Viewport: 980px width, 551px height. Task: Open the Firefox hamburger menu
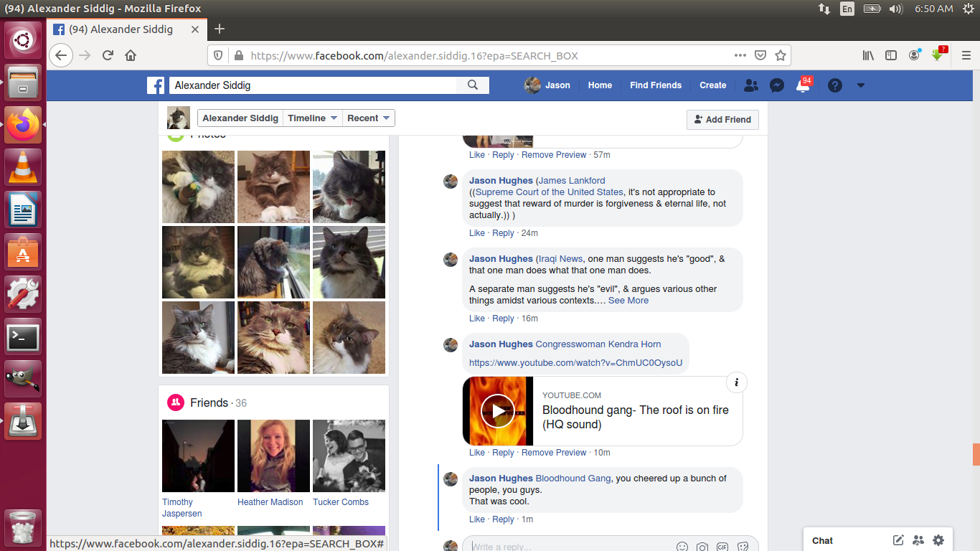(966, 55)
